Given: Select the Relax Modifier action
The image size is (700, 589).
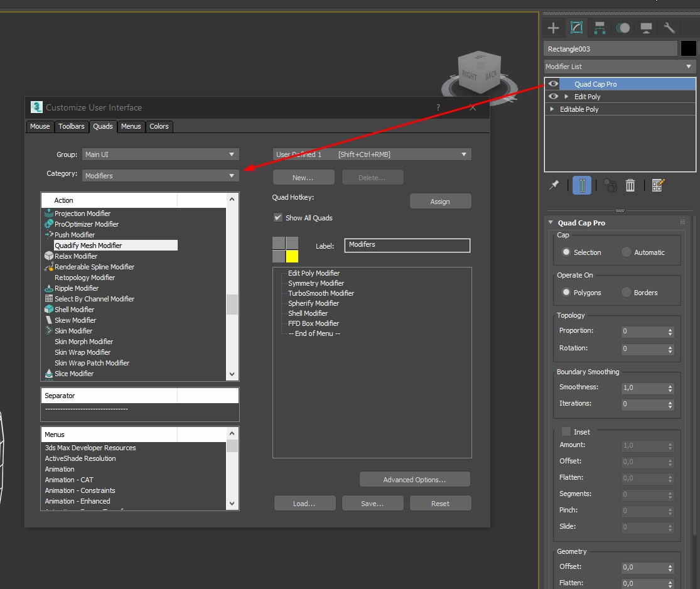Looking at the screenshot, I should pos(76,256).
